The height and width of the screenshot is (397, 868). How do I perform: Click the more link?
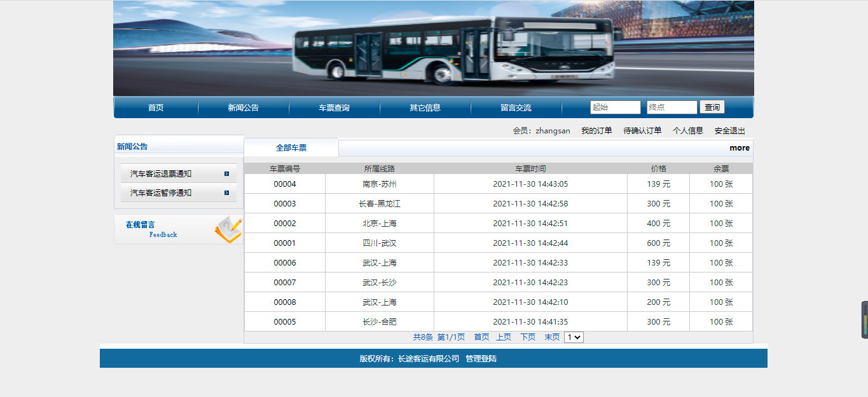(x=740, y=147)
